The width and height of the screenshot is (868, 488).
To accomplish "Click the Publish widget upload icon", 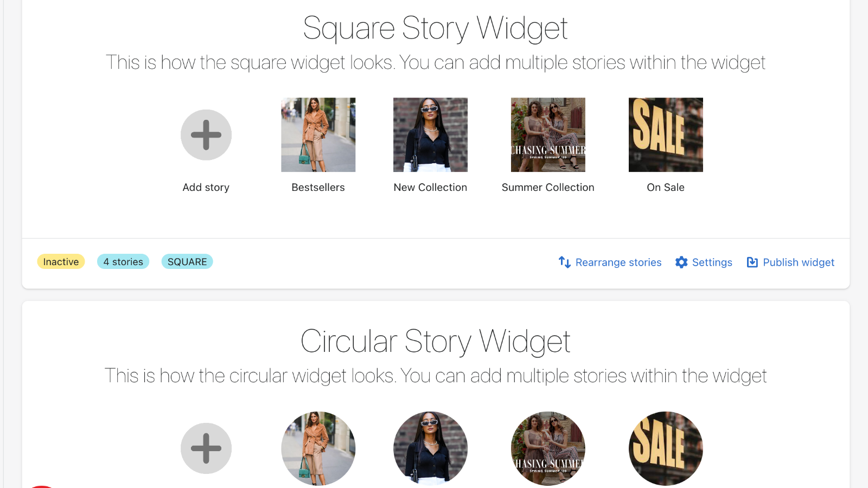I will (752, 262).
